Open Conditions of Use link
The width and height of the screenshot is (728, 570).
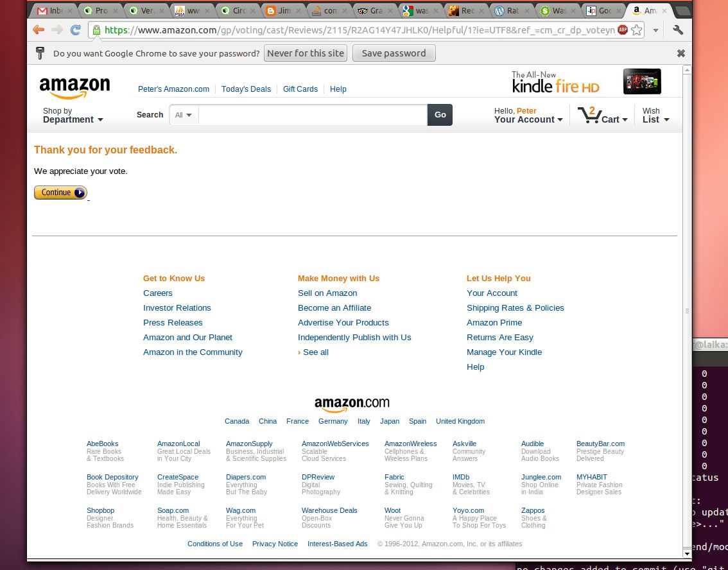pos(215,544)
